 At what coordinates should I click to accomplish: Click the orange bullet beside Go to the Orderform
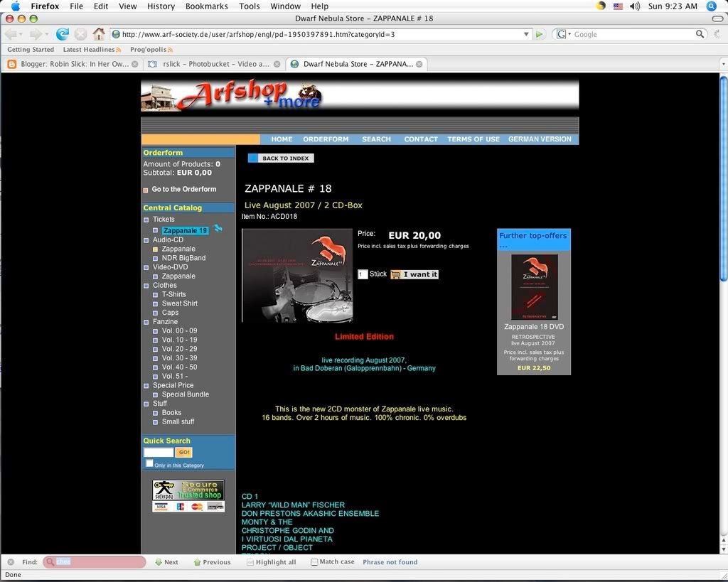click(146, 190)
